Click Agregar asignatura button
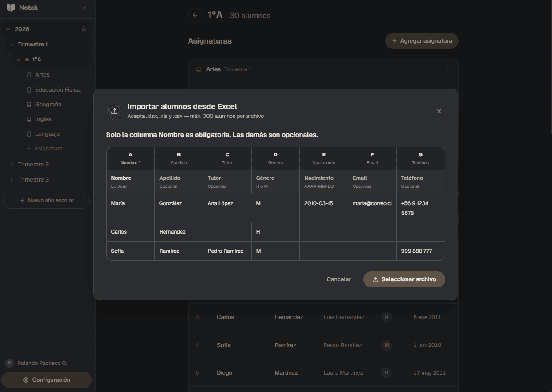The height and width of the screenshot is (392, 552). point(422,41)
